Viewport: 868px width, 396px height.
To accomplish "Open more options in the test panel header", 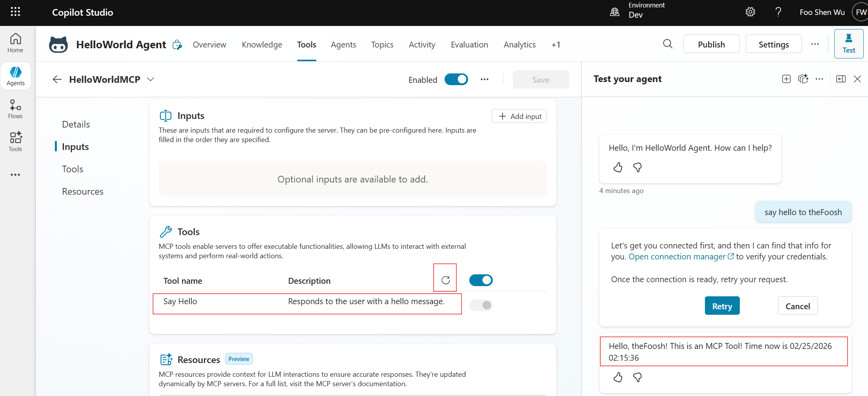I will pos(819,79).
